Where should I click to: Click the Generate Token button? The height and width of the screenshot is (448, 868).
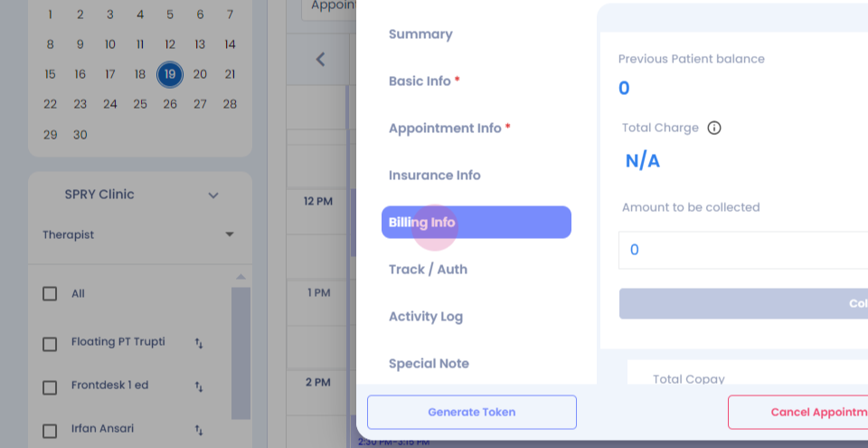click(472, 412)
